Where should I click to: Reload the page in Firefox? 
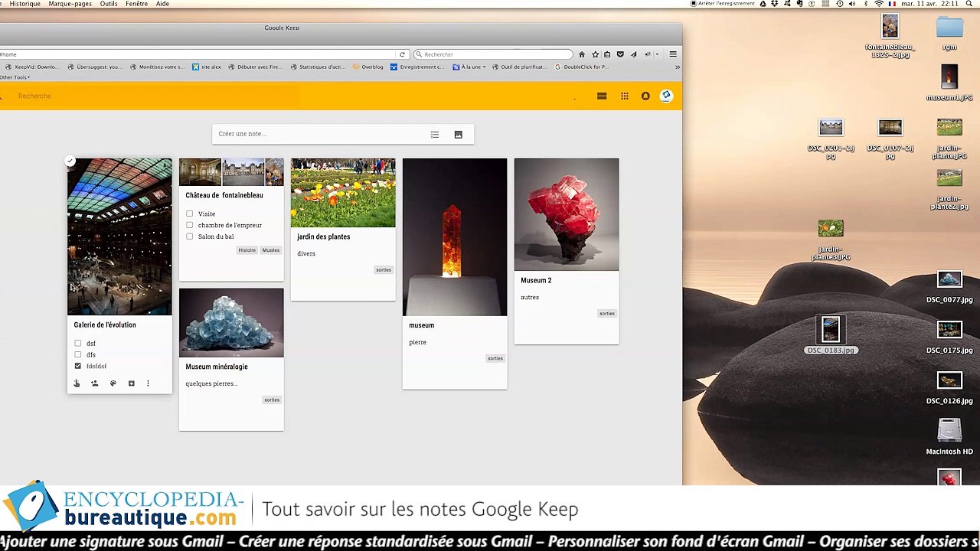tap(402, 54)
